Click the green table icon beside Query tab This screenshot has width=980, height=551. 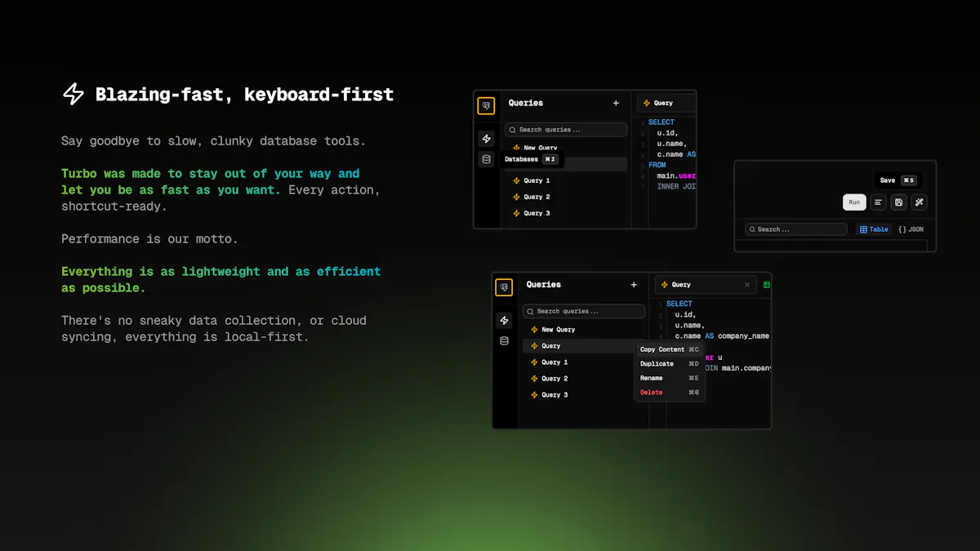click(766, 285)
